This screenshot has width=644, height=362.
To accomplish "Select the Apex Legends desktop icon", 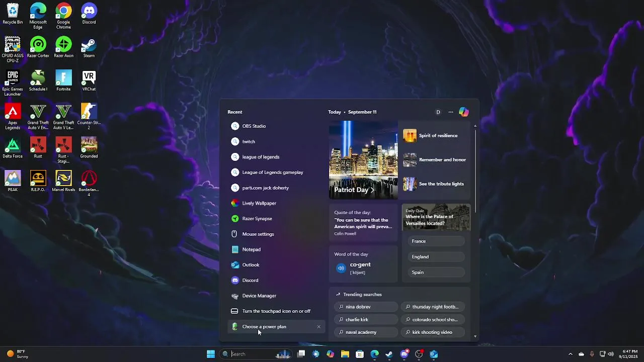I will tap(13, 117).
